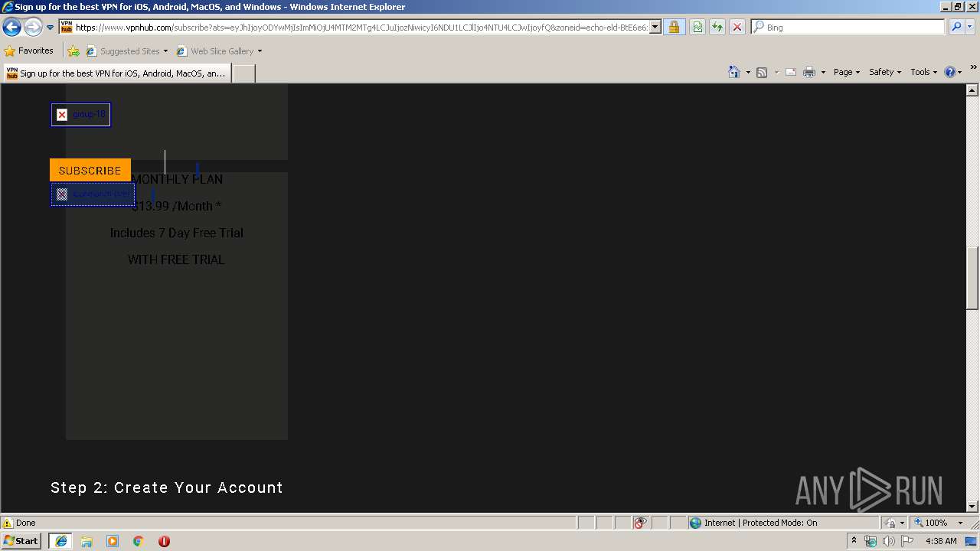The width and height of the screenshot is (980, 551).
Task: Open the recent pages dropdown arrow
Action: (51, 28)
